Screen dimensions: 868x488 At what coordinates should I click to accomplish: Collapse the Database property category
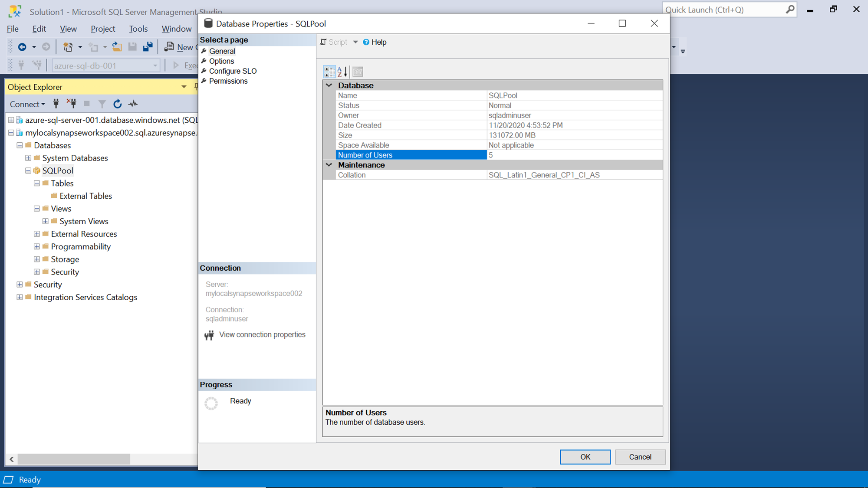click(329, 85)
